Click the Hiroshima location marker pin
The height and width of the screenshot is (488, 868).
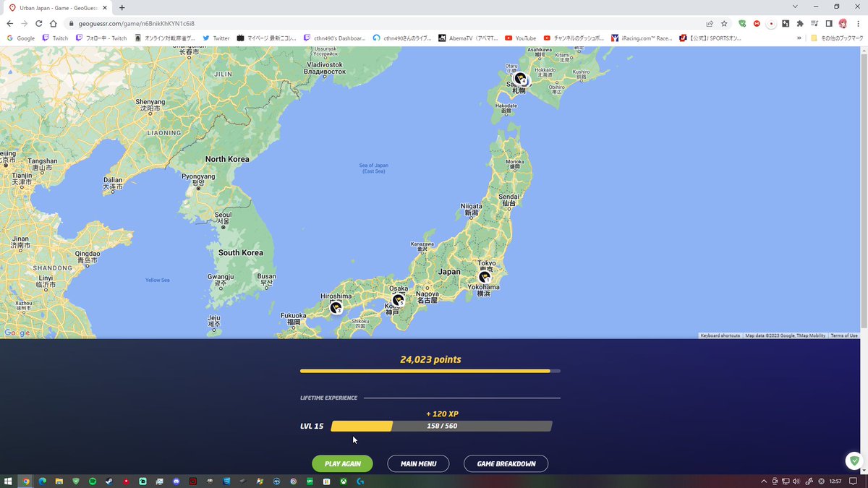(336, 308)
